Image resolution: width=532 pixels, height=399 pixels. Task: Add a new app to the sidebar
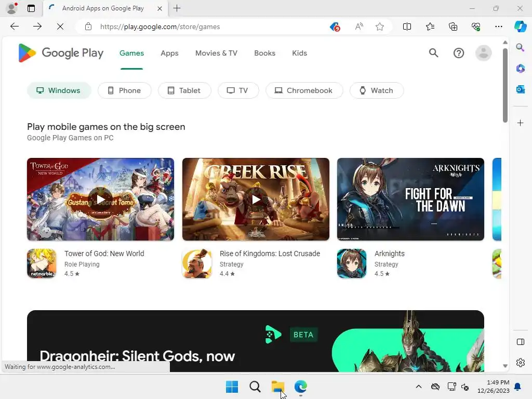[x=520, y=123]
